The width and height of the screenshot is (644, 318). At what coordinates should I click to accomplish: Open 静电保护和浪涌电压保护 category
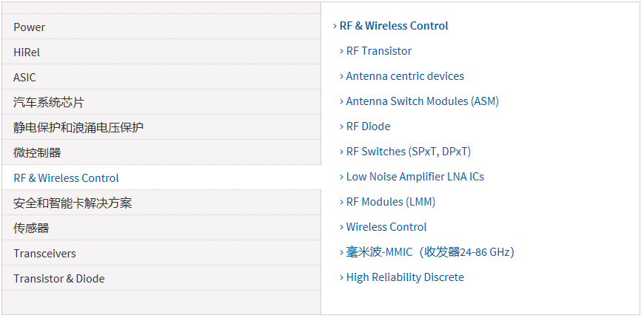pyautogui.click(x=78, y=128)
